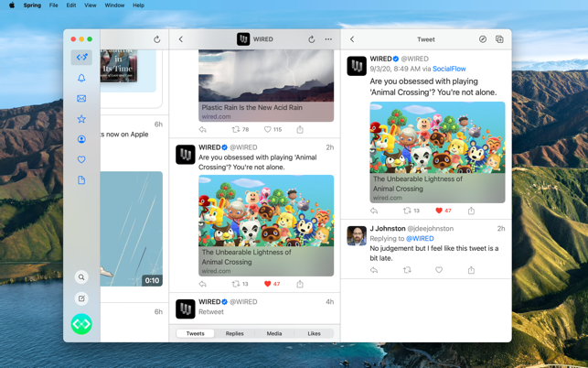The image size is (588, 368).
Task: Select the Tweets tab
Action: [x=196, y=333]
